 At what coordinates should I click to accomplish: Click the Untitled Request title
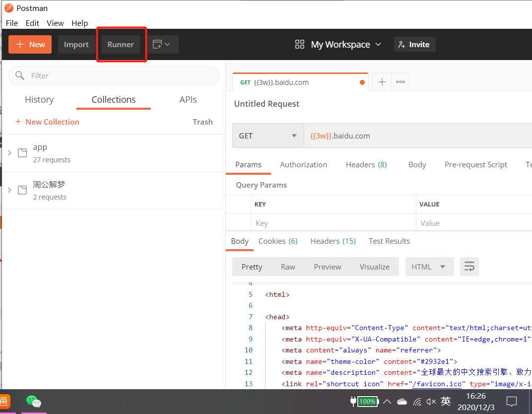[x=266, y=104]
